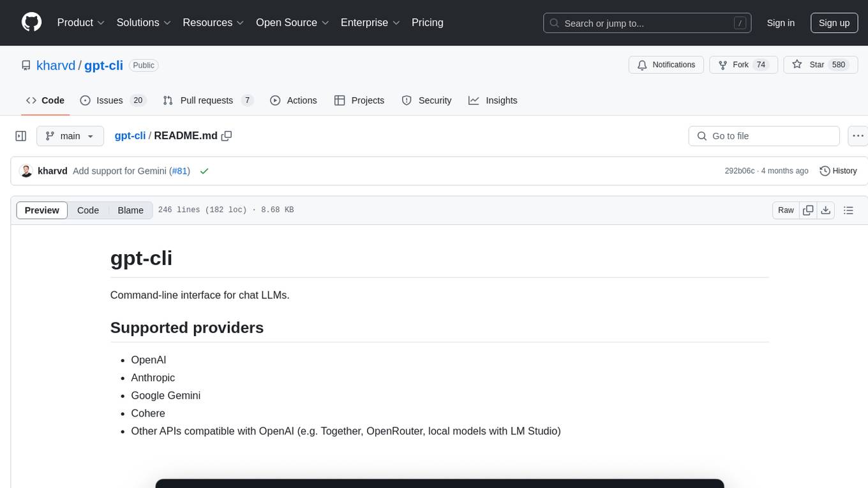
Task: Click gpt-cli in the file breadcrumb
Action: (130, 136)
